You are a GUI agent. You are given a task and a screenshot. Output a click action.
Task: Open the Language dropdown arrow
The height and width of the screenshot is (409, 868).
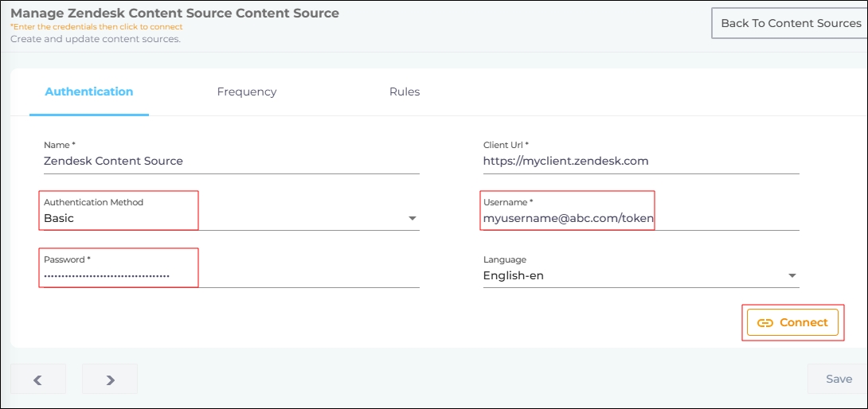[792, 276]
